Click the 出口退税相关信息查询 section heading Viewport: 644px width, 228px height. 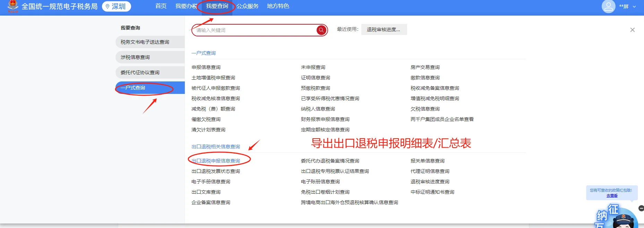click(216, 147)
